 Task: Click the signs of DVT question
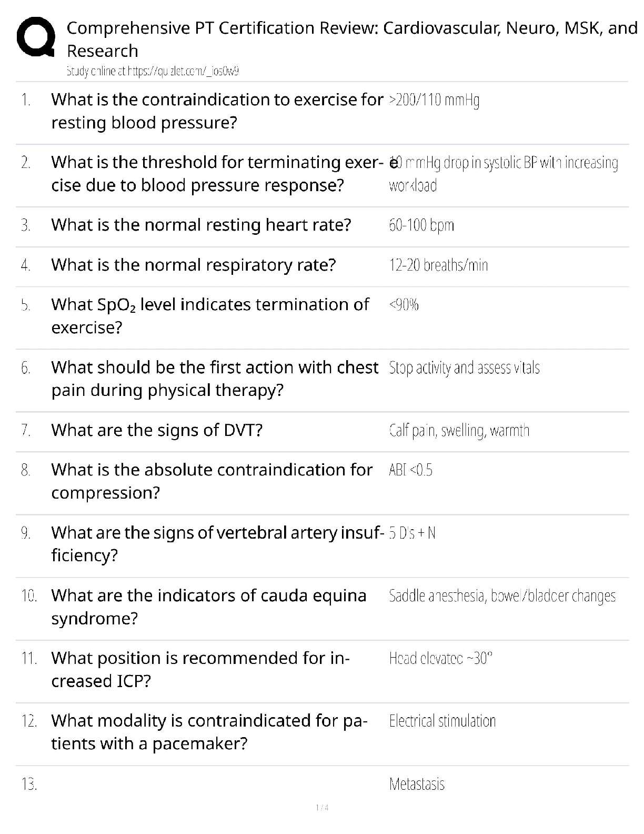click(157, 430)
